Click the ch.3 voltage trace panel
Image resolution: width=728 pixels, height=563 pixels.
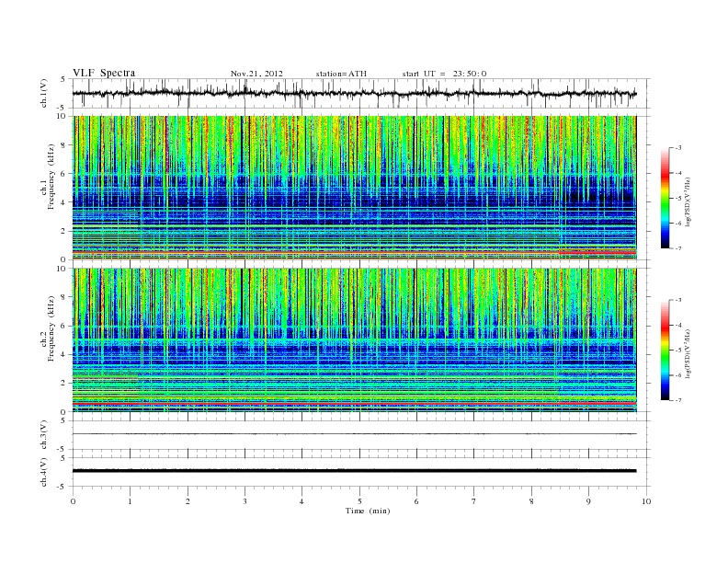(361, 435)
